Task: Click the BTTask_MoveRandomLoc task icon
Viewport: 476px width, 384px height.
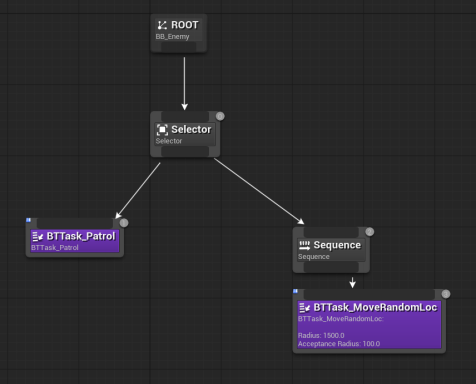Action: pyautogui.click(x=304, y=308)
